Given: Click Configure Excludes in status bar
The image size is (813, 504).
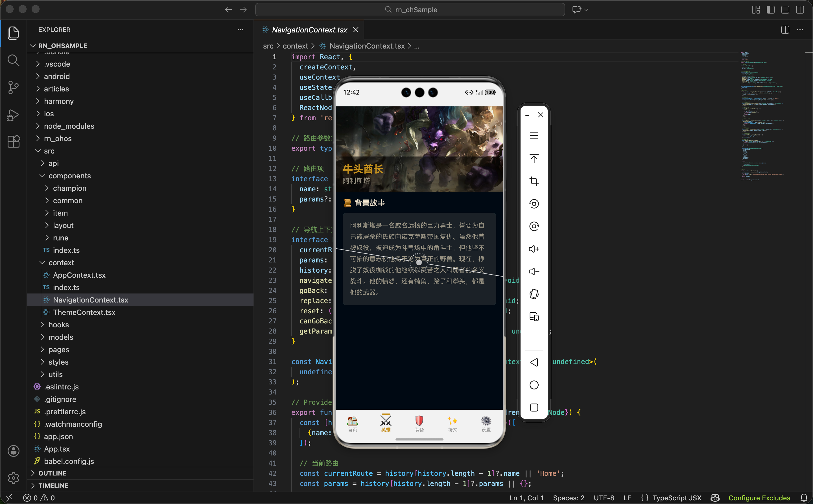Looking at the screenshot, I should click(x=759, y=498).
